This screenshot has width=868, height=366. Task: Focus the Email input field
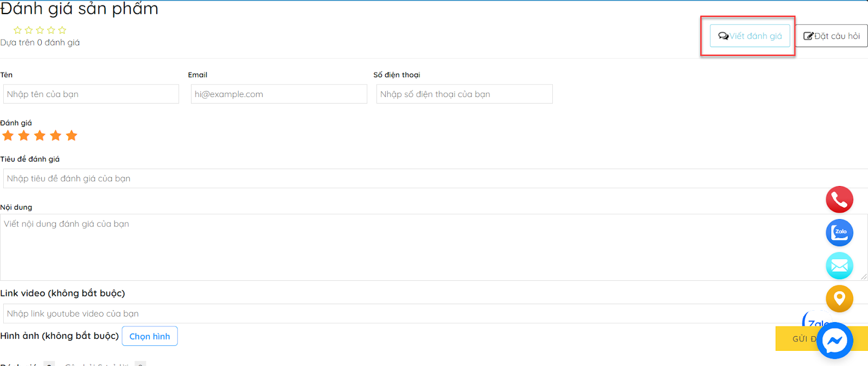coord(279,94)
